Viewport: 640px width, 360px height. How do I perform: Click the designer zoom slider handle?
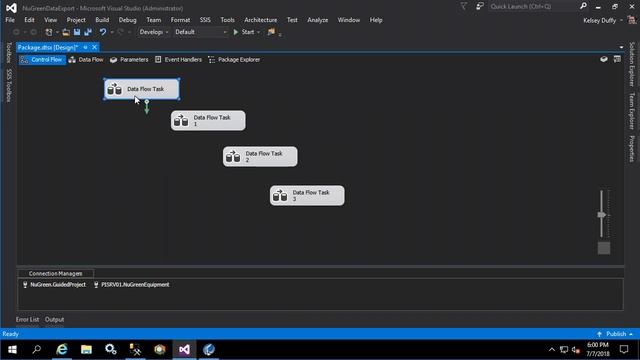(602, 215)
